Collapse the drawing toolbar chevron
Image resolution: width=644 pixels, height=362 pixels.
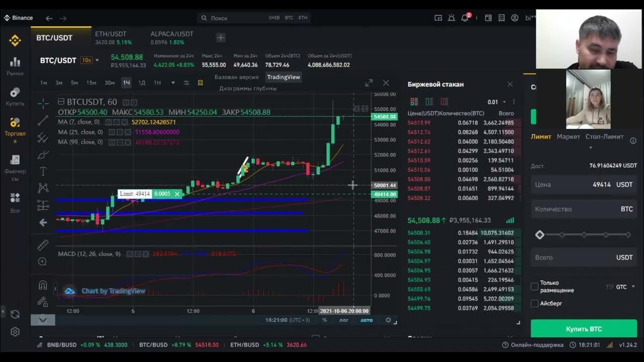[x=43, y=319]
